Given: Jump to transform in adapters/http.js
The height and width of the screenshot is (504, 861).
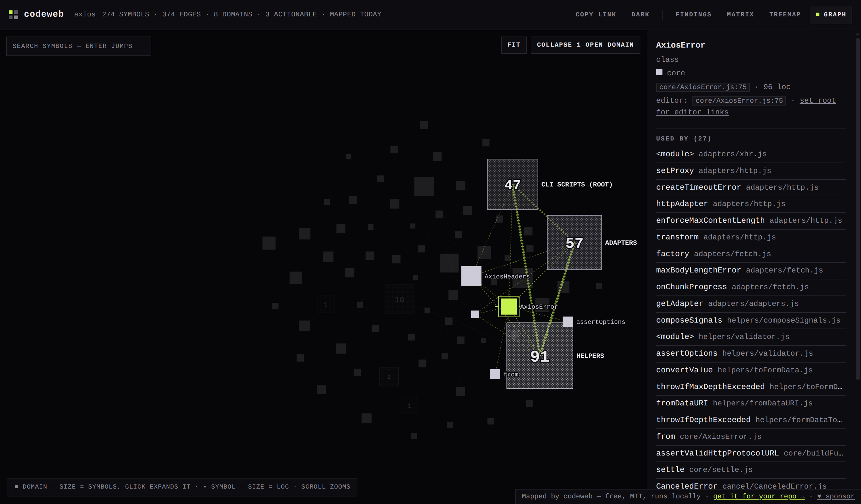Looking at the screenshot, I should (x=751, y=237).
